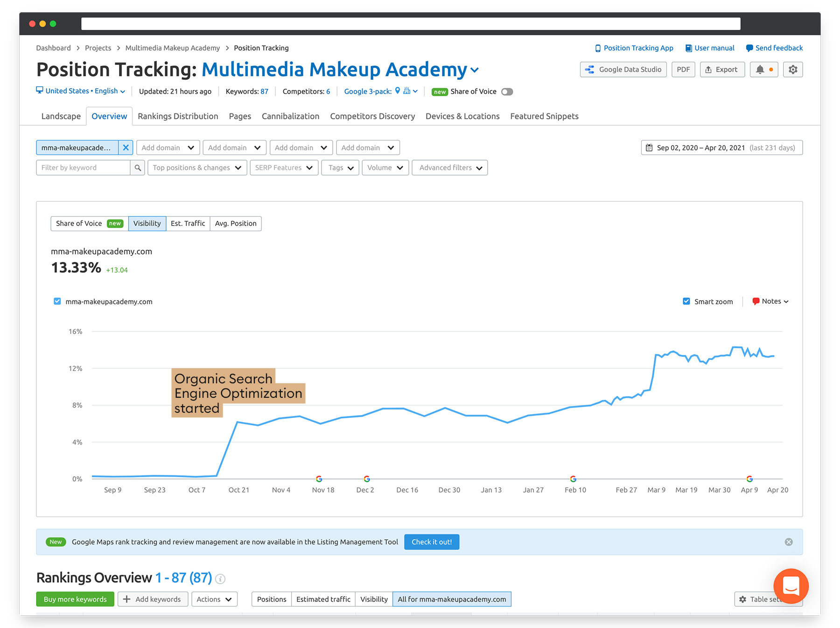Open the first Add domain dropdown

(x=168, y=148)
